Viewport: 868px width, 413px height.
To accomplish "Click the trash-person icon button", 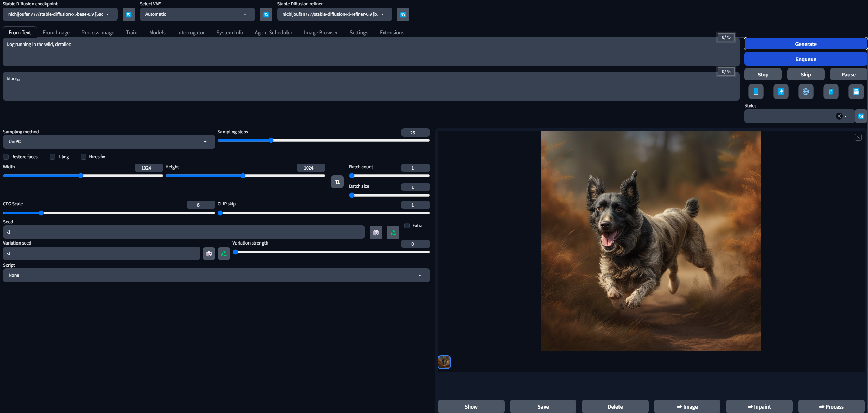I will click(x=781, y=91).
